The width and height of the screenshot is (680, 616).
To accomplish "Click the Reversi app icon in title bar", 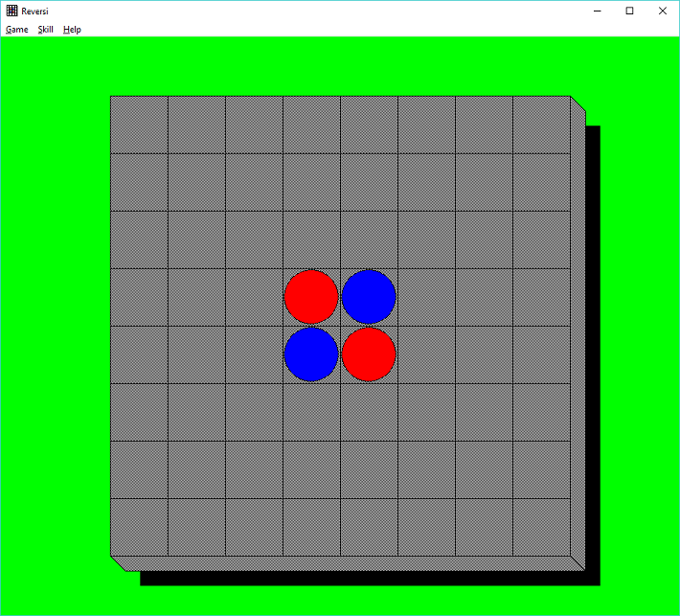I will tap(12, 11).
